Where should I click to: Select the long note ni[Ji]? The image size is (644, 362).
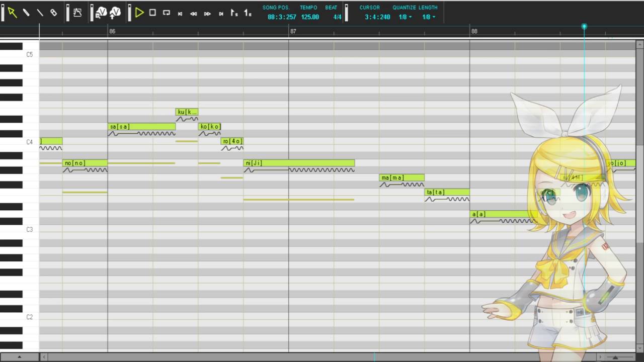click(x=299, y=163)
